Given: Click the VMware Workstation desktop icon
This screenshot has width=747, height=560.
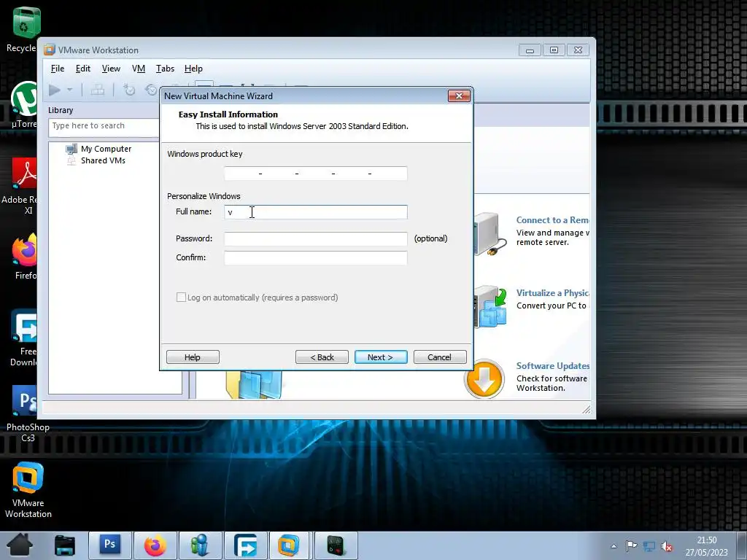Looking at the screenshot, I should 28,478.
